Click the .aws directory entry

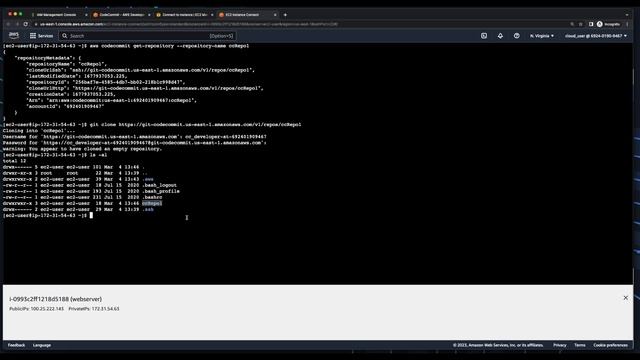[x=148, y=179]
